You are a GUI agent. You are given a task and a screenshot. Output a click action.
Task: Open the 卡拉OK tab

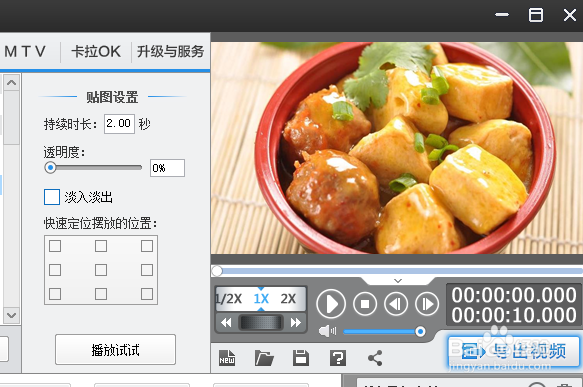click(96, 52)
